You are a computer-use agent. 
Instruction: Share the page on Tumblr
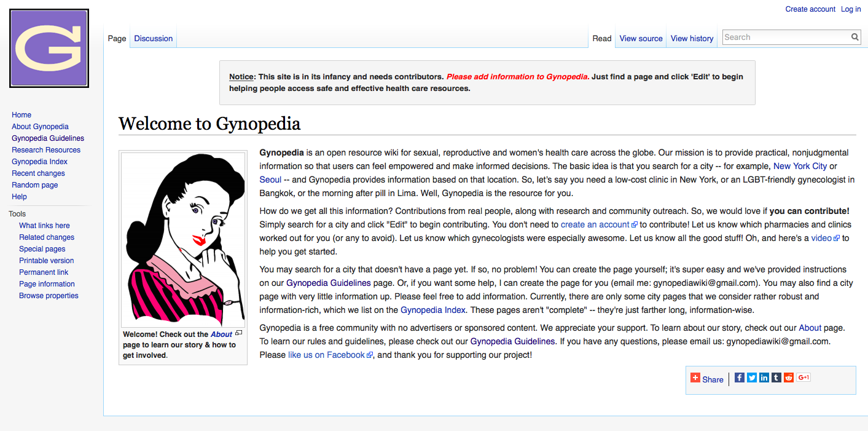pyautogui.click(x=776, y=378)
